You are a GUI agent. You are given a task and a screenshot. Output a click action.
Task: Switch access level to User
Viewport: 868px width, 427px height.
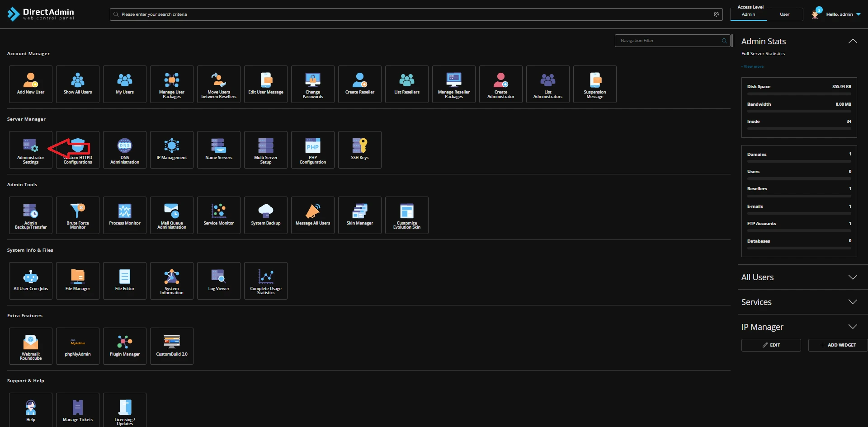pos(784,14)
